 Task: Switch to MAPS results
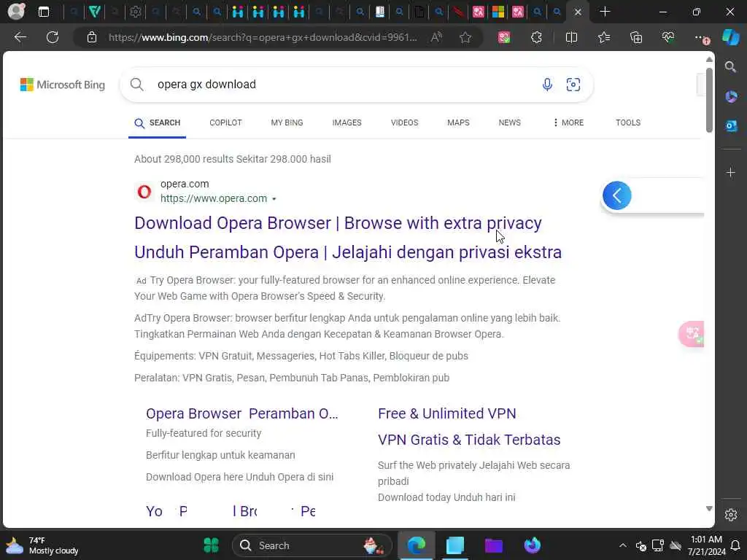(x=458, y=122)
